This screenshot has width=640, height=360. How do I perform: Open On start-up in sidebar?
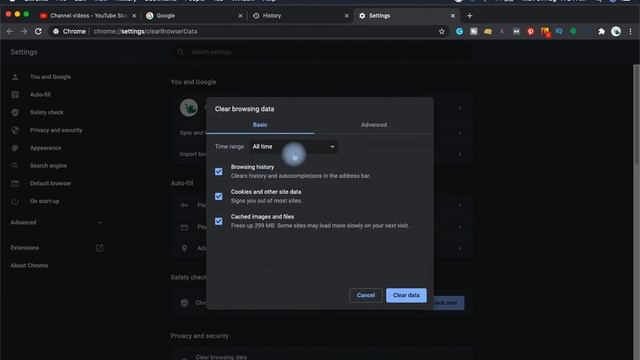click(44, 201)
